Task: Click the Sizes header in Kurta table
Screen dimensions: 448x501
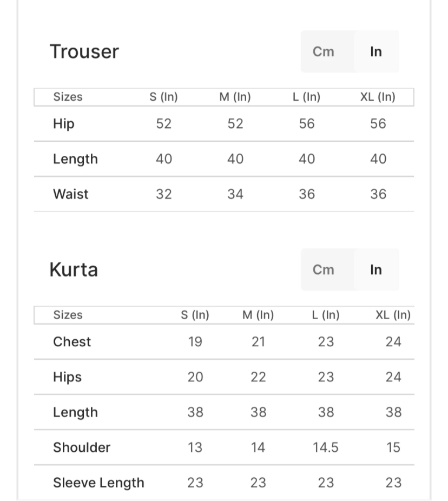Action: tap(68, 315)
